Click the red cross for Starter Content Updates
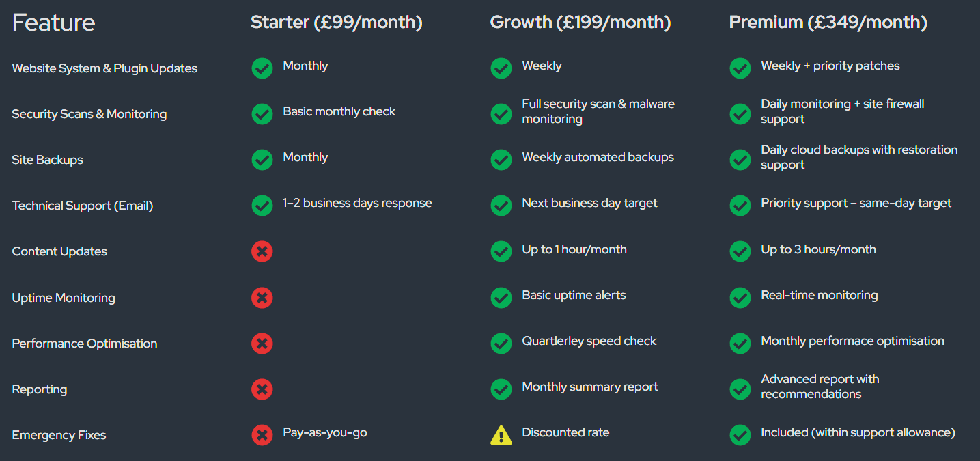This screenshot has width=980, height=461. pyautogui.click(x=262, y=251)
